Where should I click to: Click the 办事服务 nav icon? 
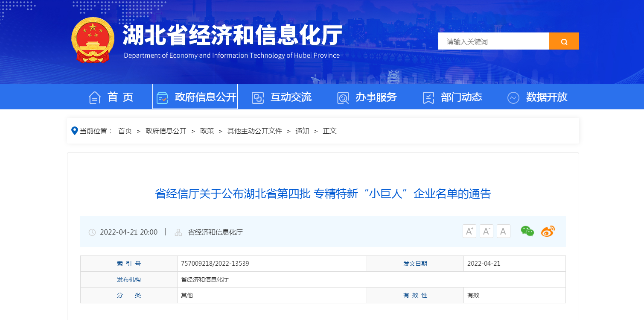coord(343,98)
